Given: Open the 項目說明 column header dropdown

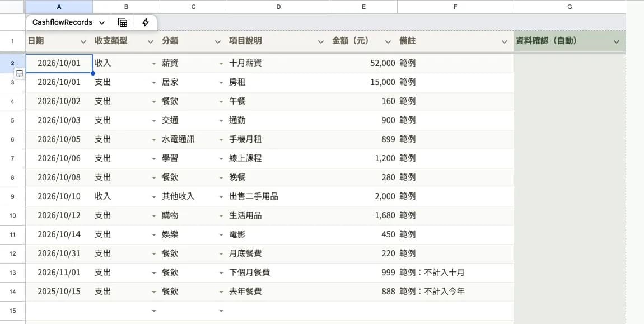Looking at the screenshot, I should [x=321, y=41].
